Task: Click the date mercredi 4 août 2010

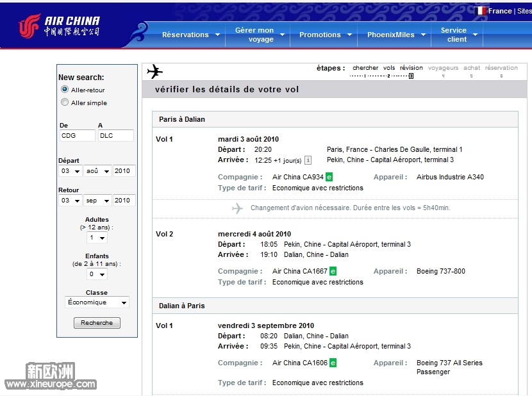Action: coord(254,234)
